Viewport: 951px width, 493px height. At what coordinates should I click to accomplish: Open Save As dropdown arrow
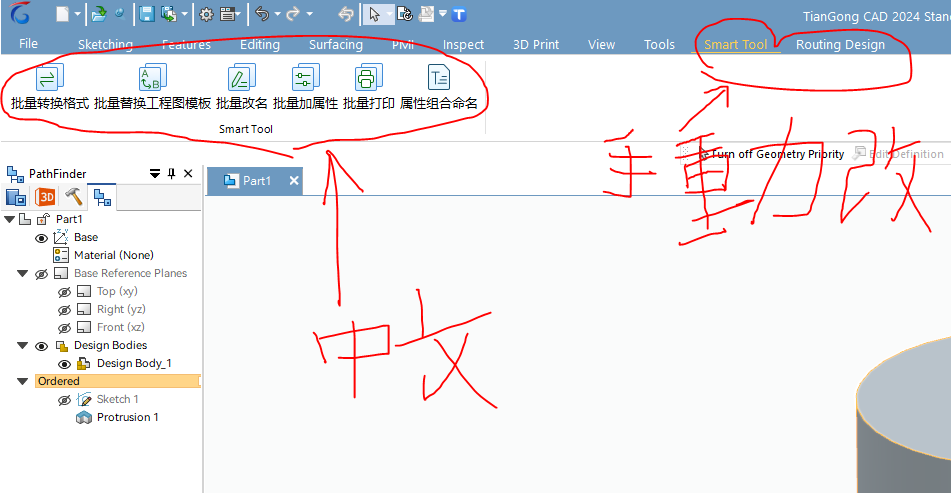click(x=184, y=15)
